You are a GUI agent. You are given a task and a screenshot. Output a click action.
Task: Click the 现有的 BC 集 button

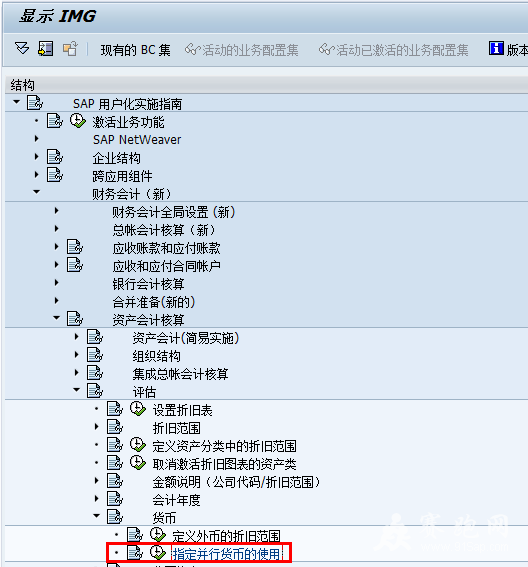pos(135,50)
